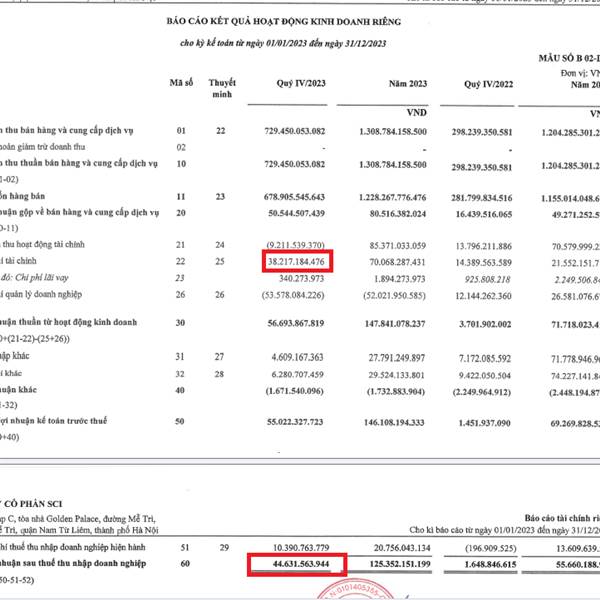Click italic value 925.808.218
Viewport: 600px width, 600px height.
488,279
